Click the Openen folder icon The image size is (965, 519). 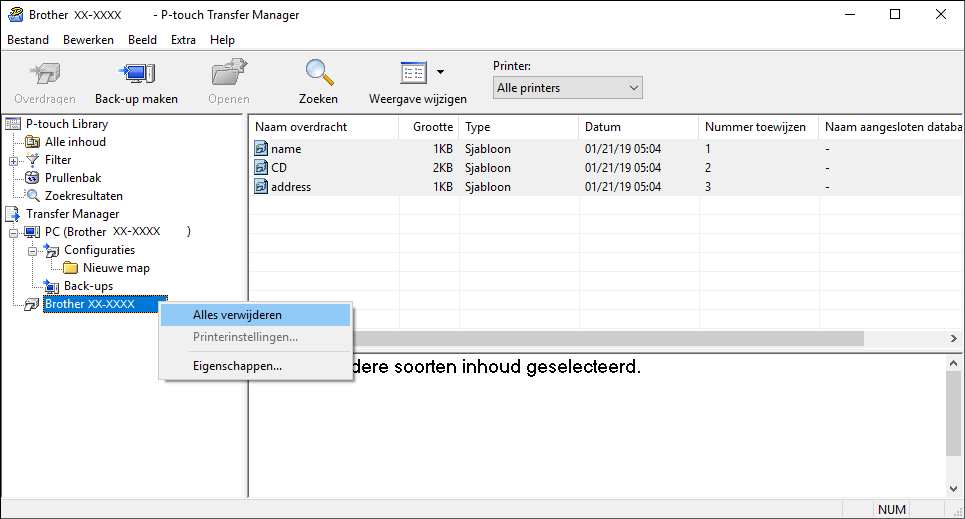[x=229, y=73]
